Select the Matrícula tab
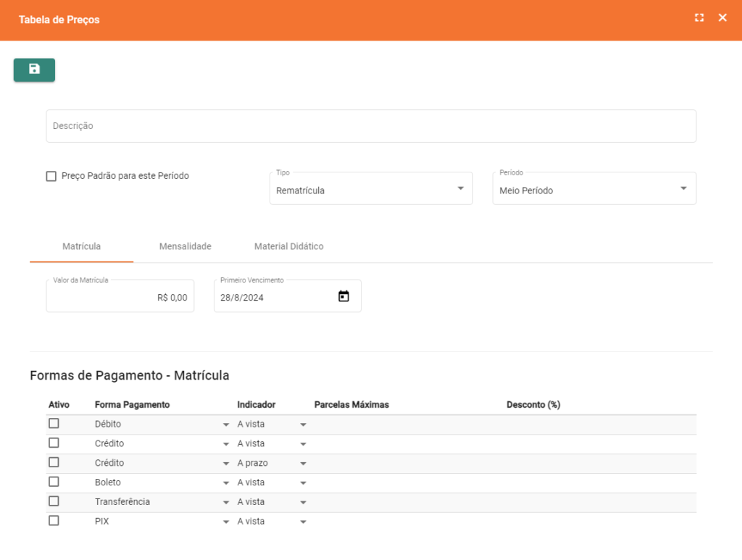This screenshot has width=742, height=560. (81, 246)
